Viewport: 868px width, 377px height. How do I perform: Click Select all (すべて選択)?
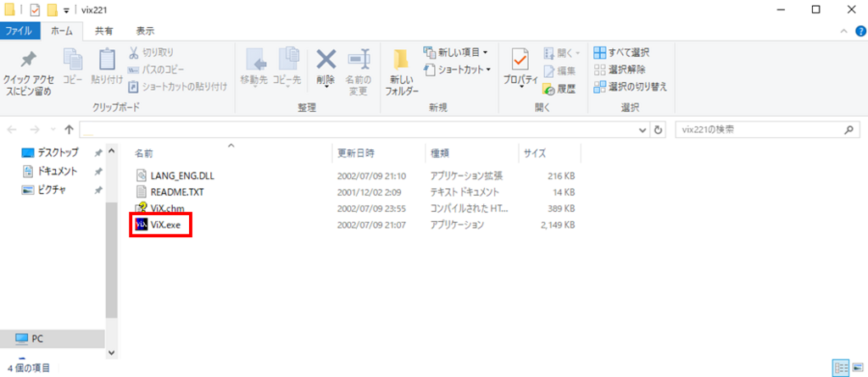click(x=621, y=53)
